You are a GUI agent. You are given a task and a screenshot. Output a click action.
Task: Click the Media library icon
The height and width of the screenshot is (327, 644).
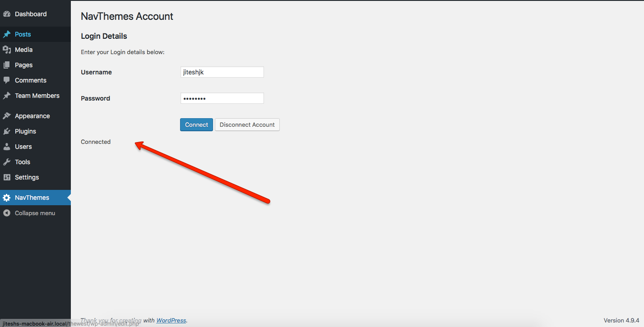click(x=7, y=50)
